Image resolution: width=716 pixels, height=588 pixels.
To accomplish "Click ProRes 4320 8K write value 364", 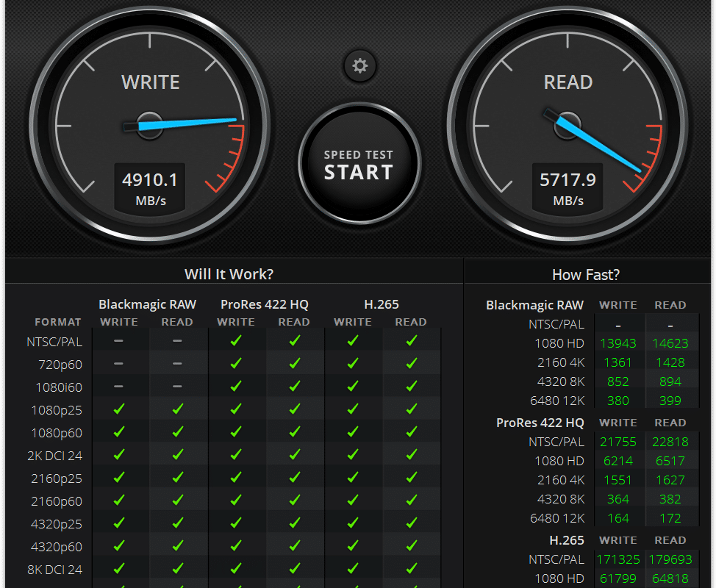I will tap(617, 500).
